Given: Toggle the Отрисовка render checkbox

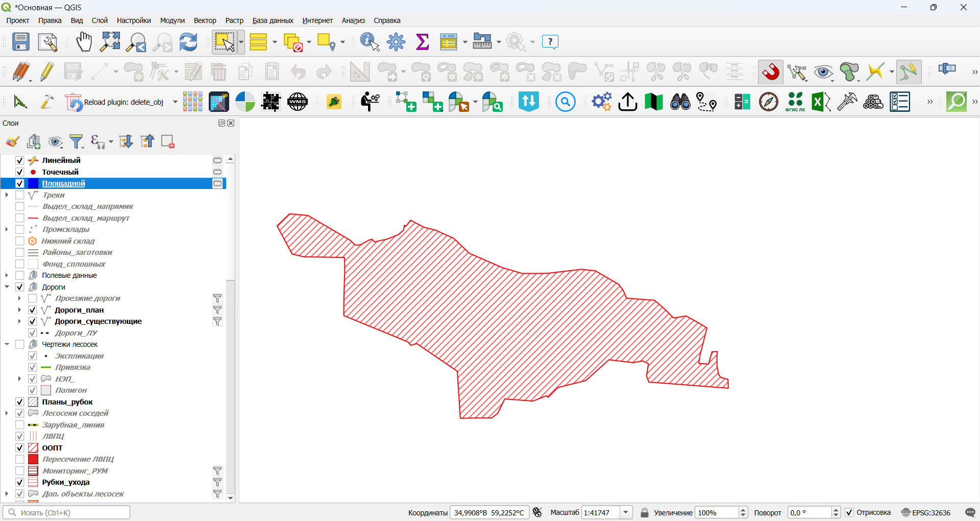Looking at the screenshot, I should coord(849,512).
